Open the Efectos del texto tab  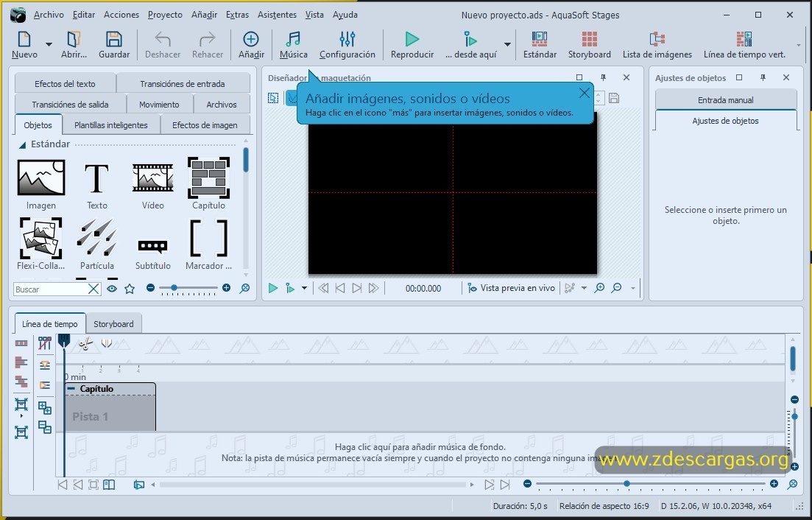66,83
